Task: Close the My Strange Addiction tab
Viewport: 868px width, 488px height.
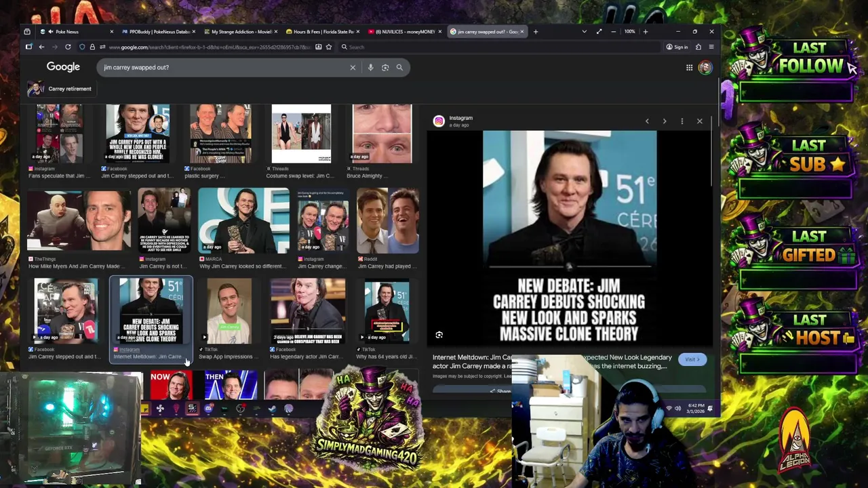Action: pos(275,32)
